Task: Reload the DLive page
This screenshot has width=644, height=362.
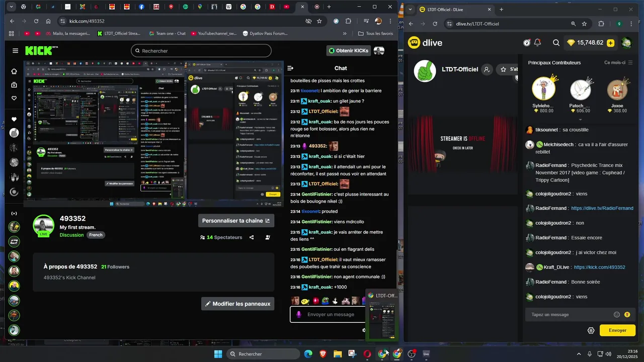Action: 435,24
